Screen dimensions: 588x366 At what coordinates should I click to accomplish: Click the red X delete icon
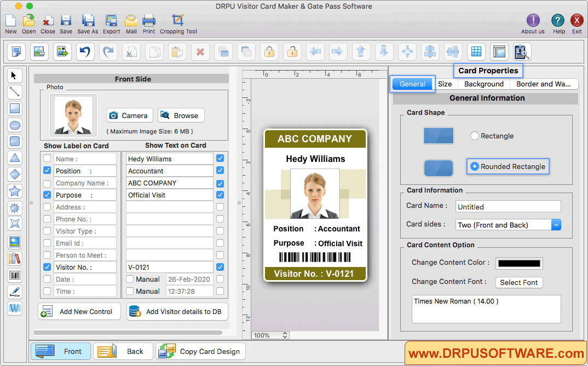click(200, 51)
